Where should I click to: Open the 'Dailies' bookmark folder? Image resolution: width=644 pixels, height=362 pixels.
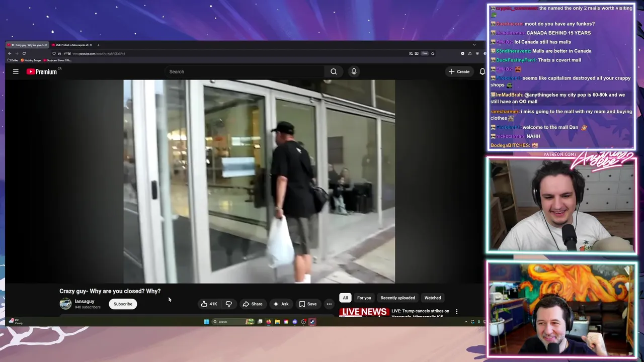pos(13,60)
